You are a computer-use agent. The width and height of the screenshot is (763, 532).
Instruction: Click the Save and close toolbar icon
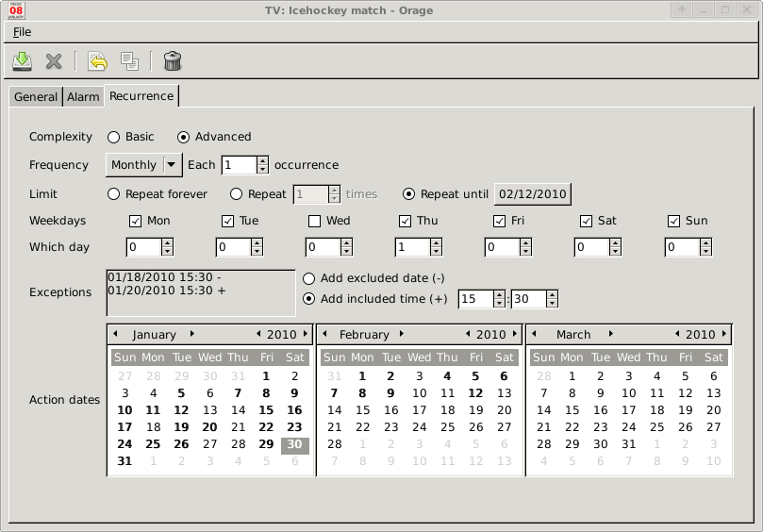click(x=22, y=61)
